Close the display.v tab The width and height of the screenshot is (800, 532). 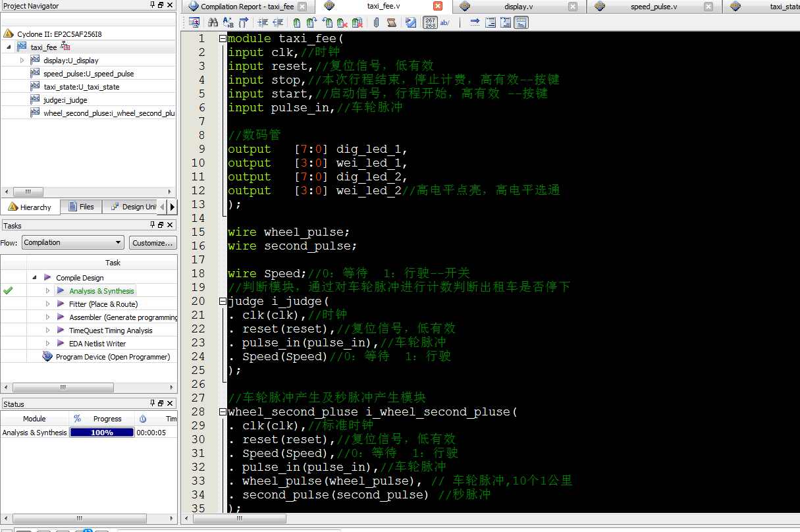click(x=573, y=7)
